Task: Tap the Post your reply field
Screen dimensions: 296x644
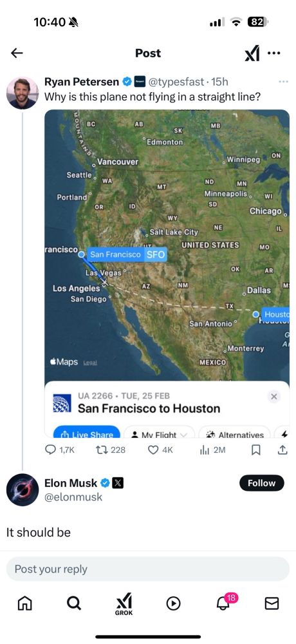Action: point(148,569)
